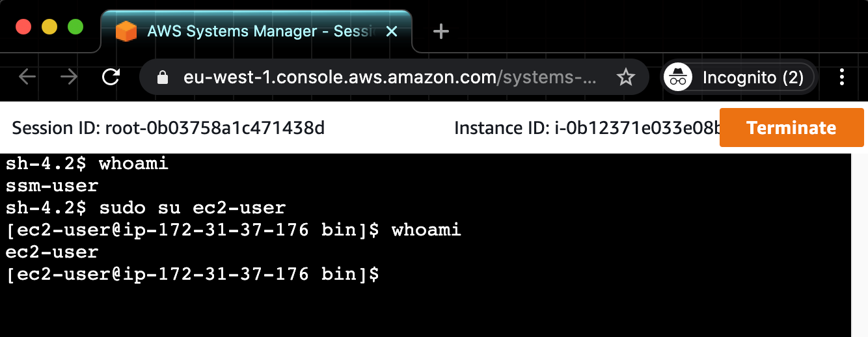Focus the address bar URL field

389,78
